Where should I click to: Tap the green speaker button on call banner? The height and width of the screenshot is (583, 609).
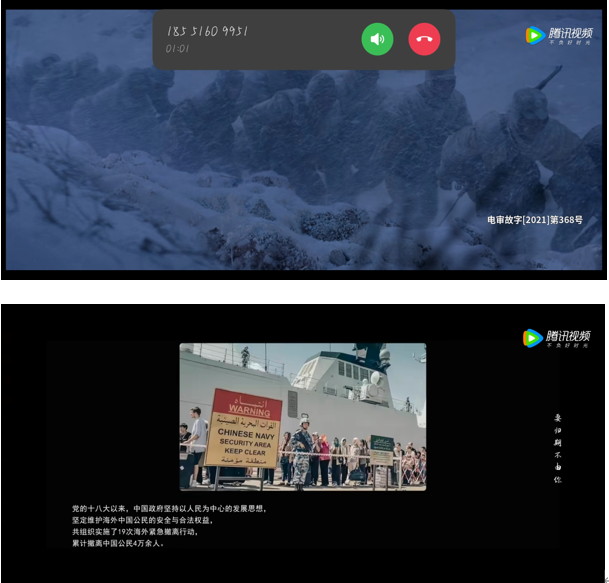pyautogui.click(x=377, y=39)
